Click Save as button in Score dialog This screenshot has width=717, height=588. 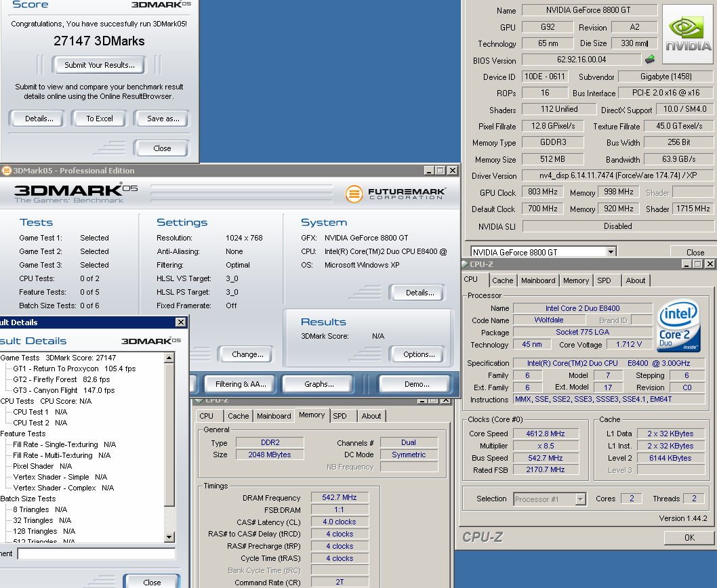pos(163,119)
